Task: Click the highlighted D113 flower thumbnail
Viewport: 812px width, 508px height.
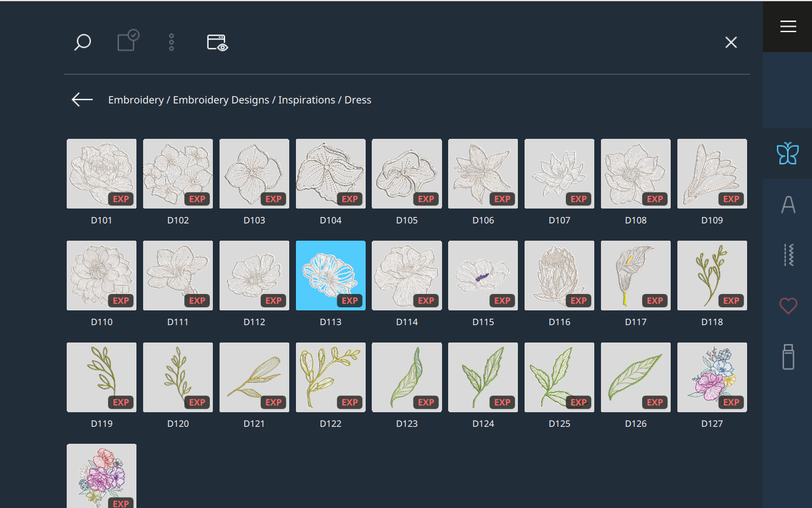Action: click(x=331, y=276)
